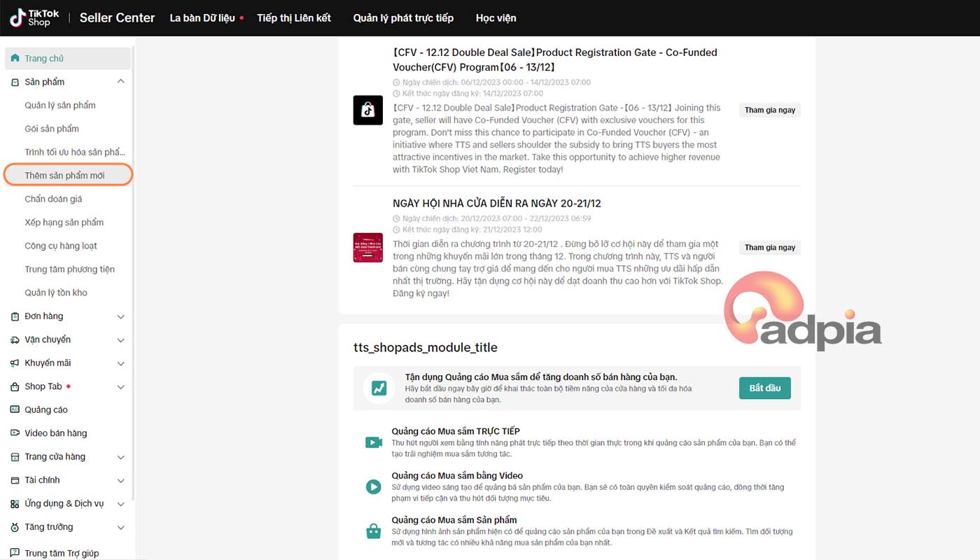980x560 pixels.
Task: Click the storefront icon beside Trang cửa hàng
Action: 15,456
